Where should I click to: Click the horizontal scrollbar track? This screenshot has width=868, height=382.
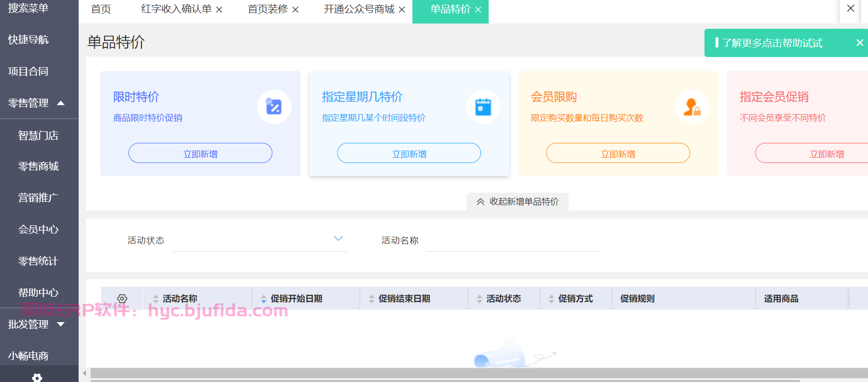pos(479,373)
